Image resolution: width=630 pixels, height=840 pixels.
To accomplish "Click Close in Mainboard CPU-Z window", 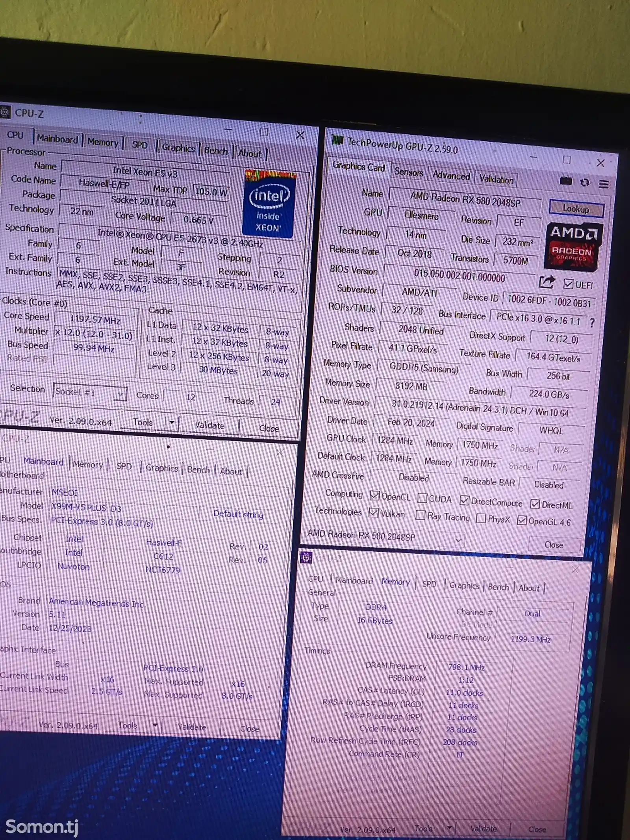I will click(x=250, y=729).
